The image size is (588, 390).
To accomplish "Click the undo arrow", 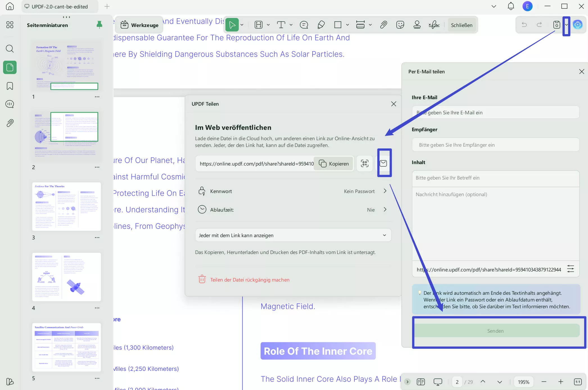I will (524, 25).
